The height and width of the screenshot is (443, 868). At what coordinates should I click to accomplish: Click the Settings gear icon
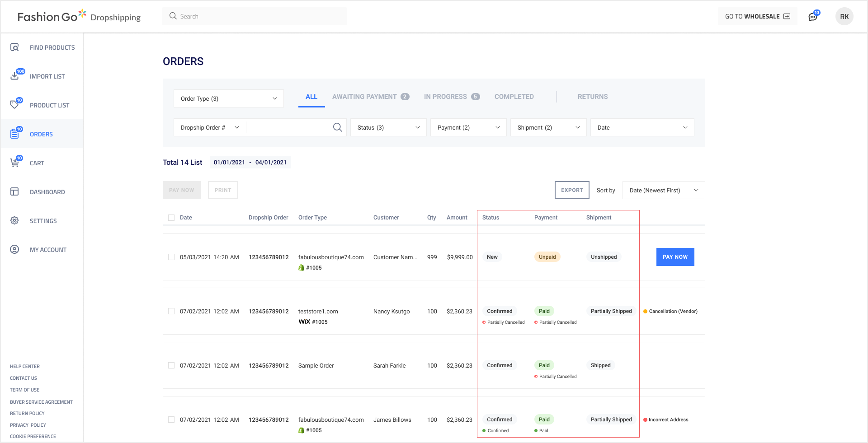click(x=14, y=220)
